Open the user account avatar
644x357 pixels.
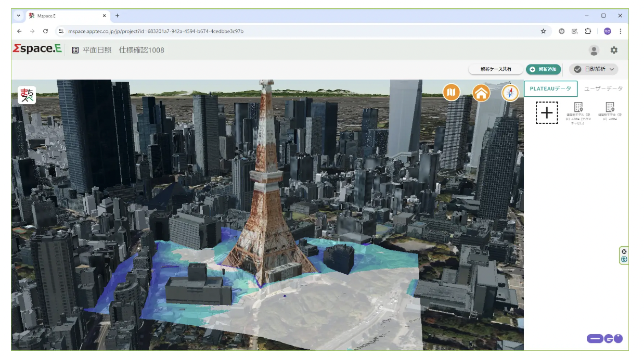click(594, 50)
